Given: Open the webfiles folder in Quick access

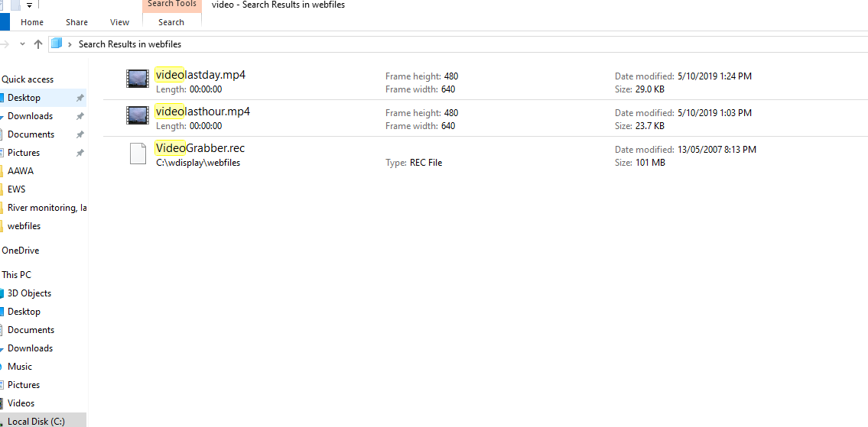Looking at the screenshot, I should pos(24,225).
